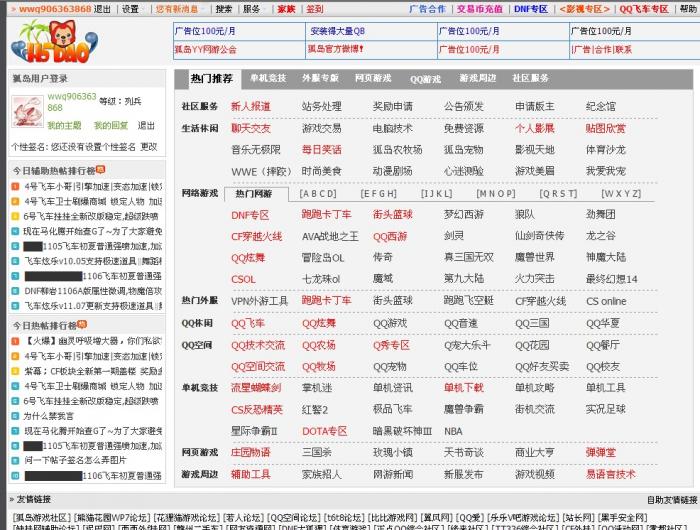Switch to the 热门推荐 tab
This screenshot has width=700, height=530.
point(212,79)
